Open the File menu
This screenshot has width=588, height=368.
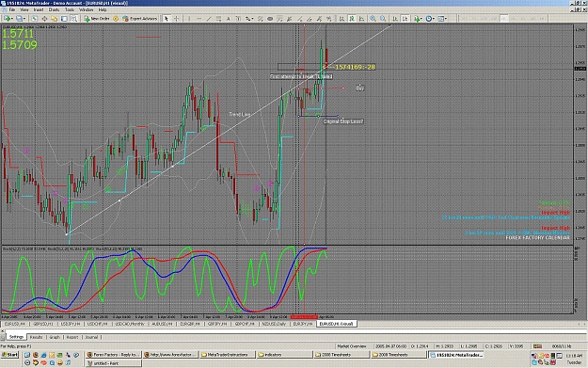tap(12, 9)
